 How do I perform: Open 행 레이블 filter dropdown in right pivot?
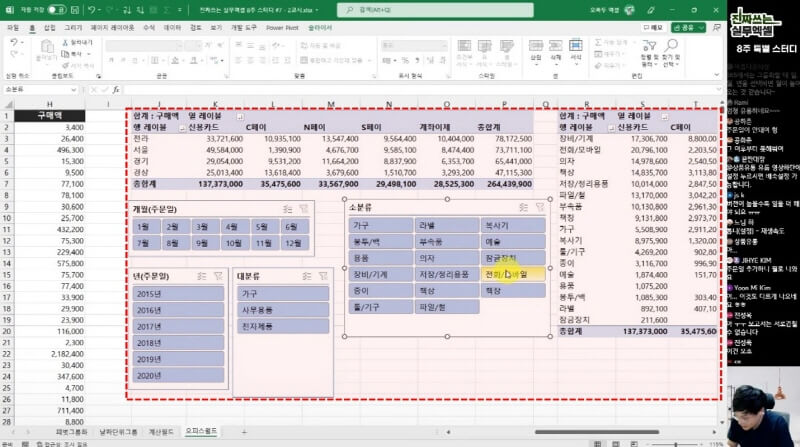pos(611,128)
